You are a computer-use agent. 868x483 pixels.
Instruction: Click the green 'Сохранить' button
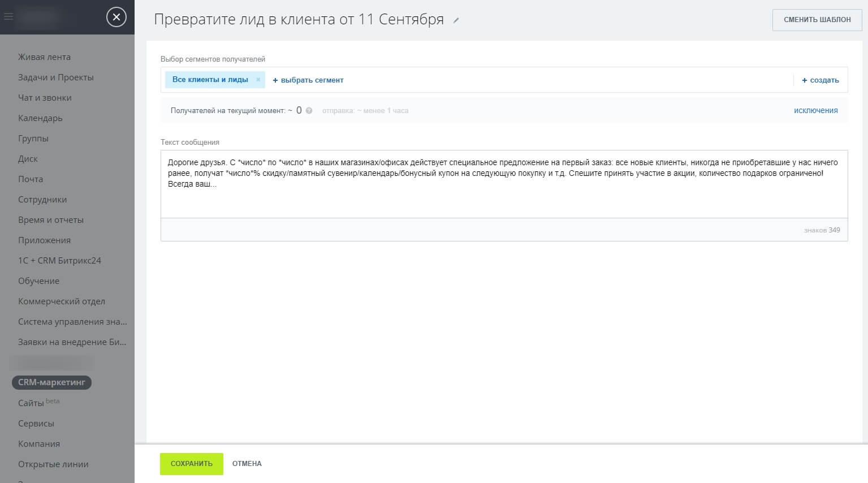tap(192, 464)
